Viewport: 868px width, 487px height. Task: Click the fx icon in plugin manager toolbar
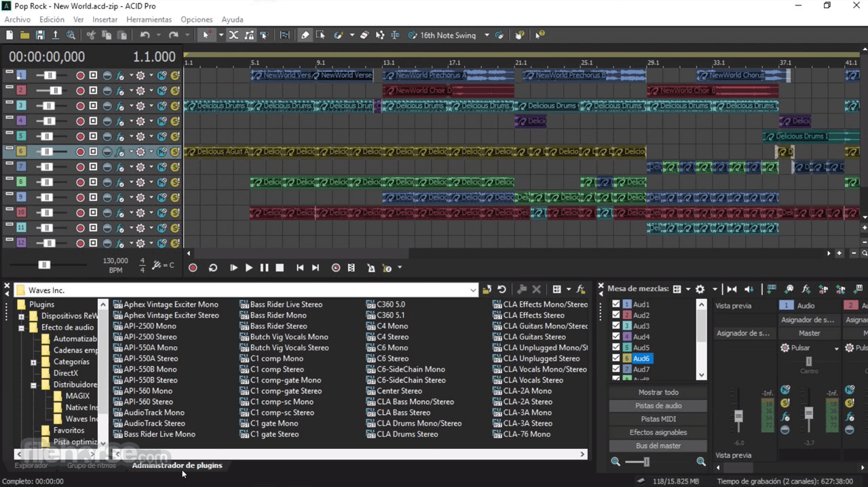580,290
